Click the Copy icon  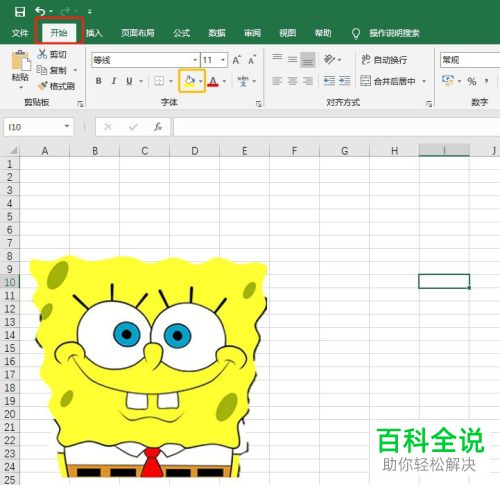(42, 70)
